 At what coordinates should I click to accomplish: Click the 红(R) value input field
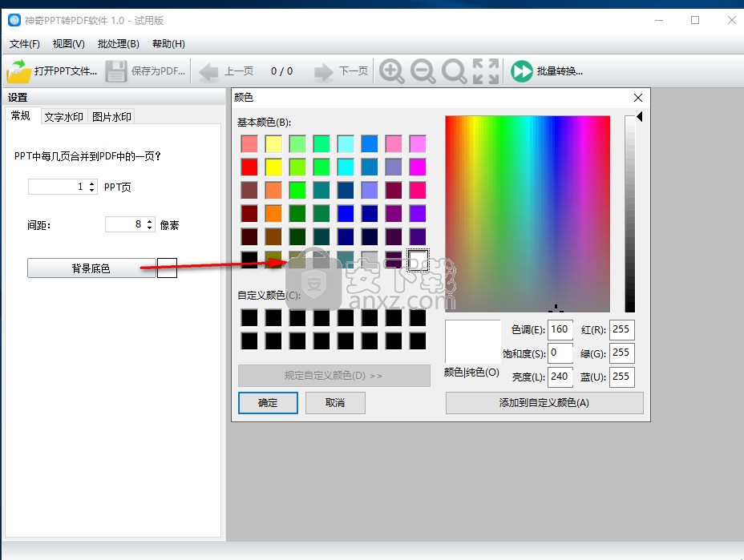click(621, 329)
